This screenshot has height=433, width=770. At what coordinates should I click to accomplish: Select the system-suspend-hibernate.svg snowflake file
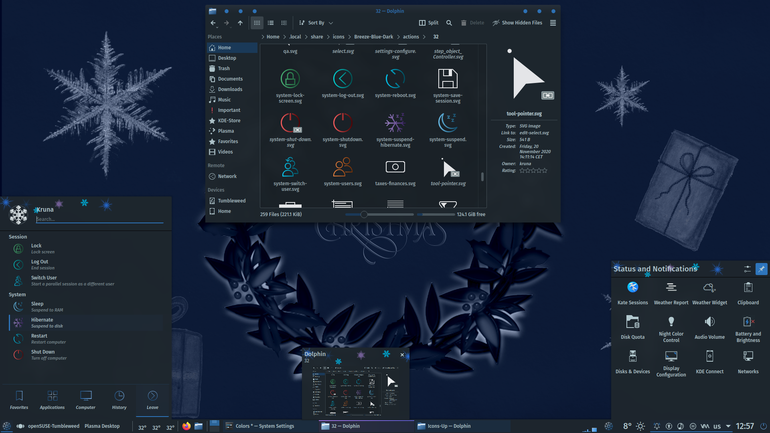tap(395, 130)
